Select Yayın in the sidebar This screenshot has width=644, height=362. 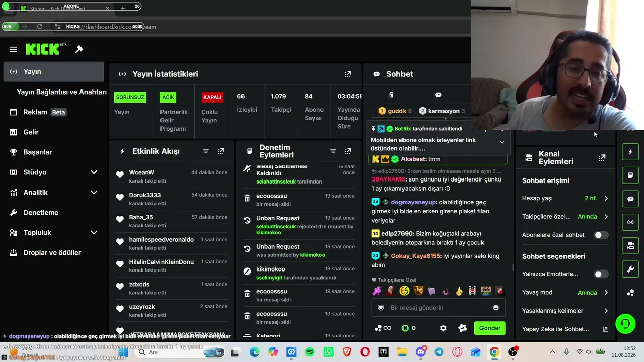(53, 72)
